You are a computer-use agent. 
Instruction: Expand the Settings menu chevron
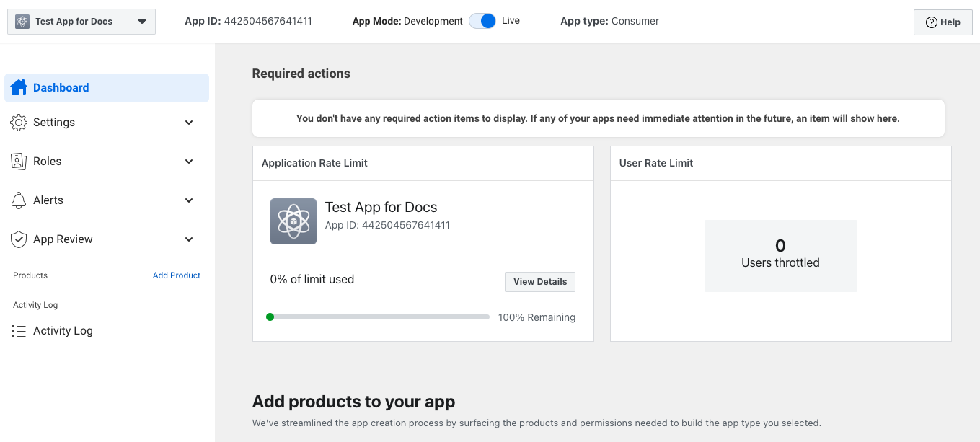pyautogui.click(x=189, y=123)
